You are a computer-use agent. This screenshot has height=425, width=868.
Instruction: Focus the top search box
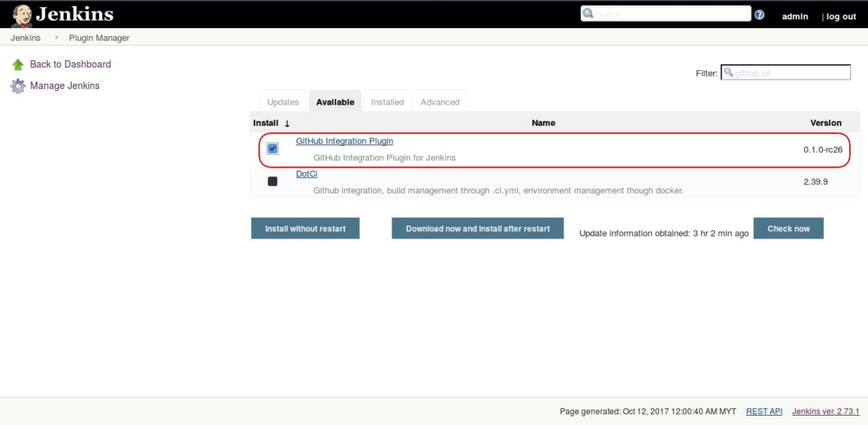[665, 14]
